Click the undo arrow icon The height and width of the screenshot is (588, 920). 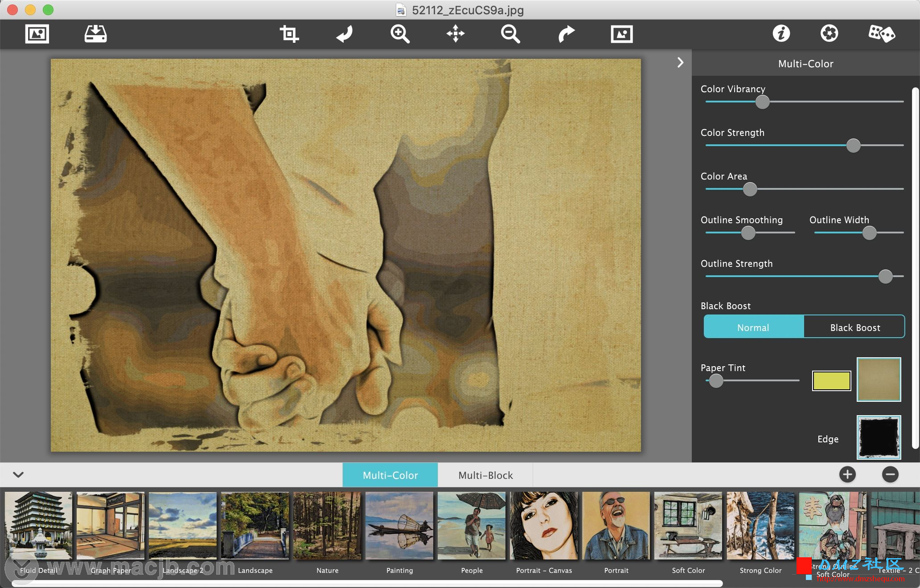345,34
